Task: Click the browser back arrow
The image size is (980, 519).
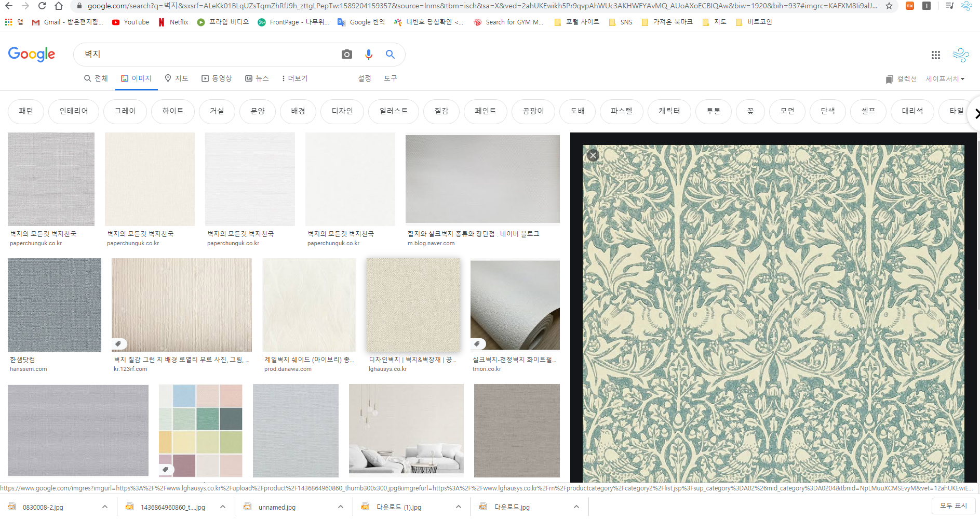Action: point(9,6)
